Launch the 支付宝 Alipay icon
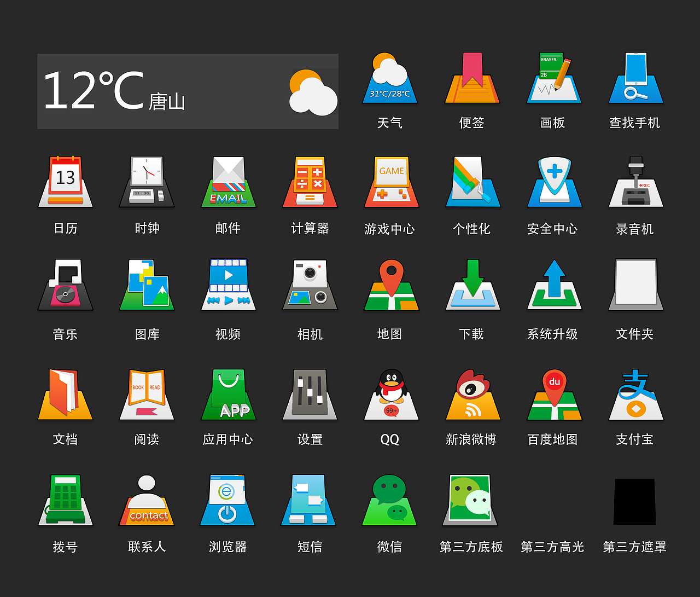The image size is (700, 597). (x=635, y=395)
